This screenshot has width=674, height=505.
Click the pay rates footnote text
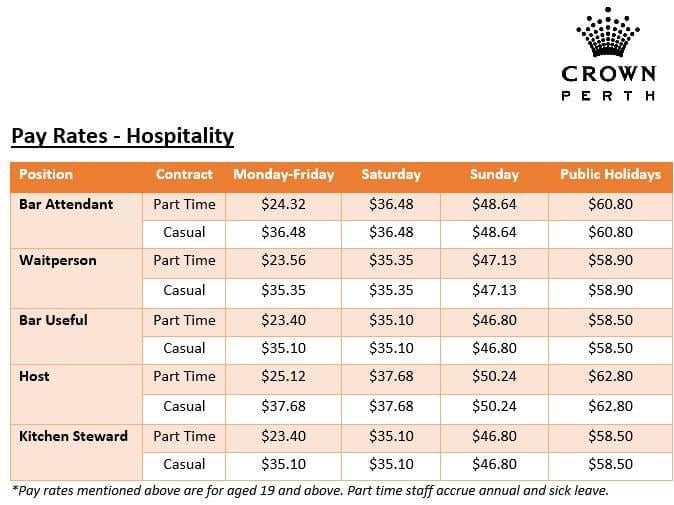(310, 491)
